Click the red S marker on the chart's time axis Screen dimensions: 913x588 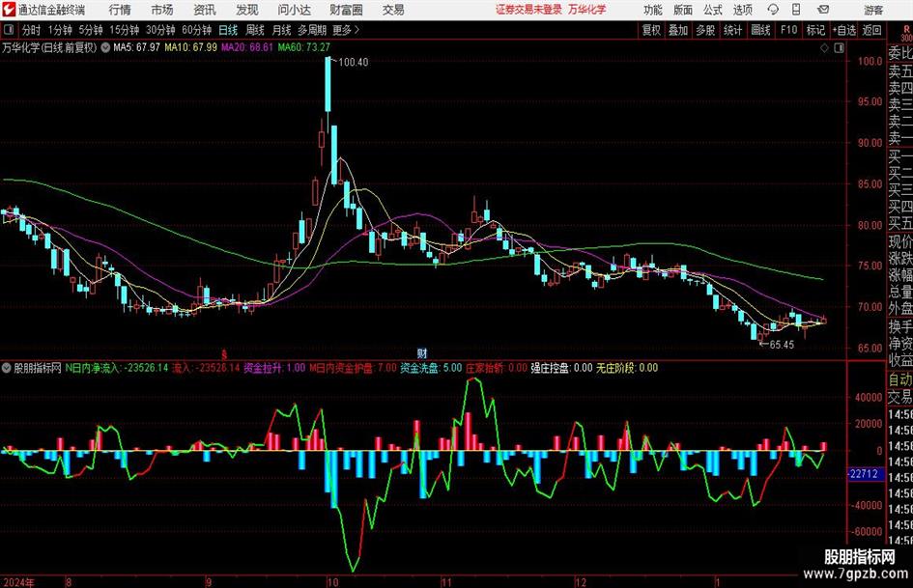click(223, 354)
